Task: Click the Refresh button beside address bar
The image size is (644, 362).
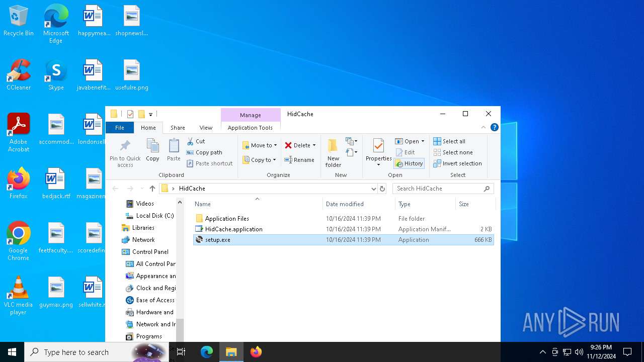Action: (x=382, y=189)
